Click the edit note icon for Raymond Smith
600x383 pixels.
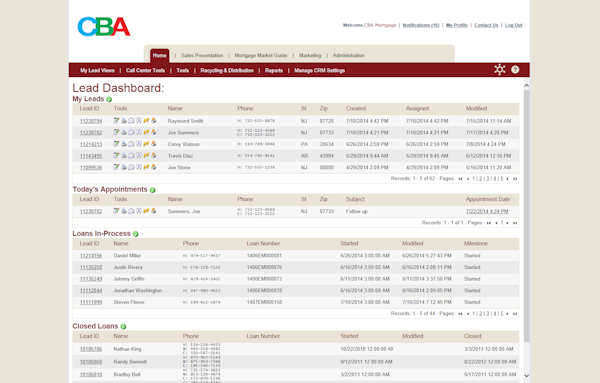[116, 121]
